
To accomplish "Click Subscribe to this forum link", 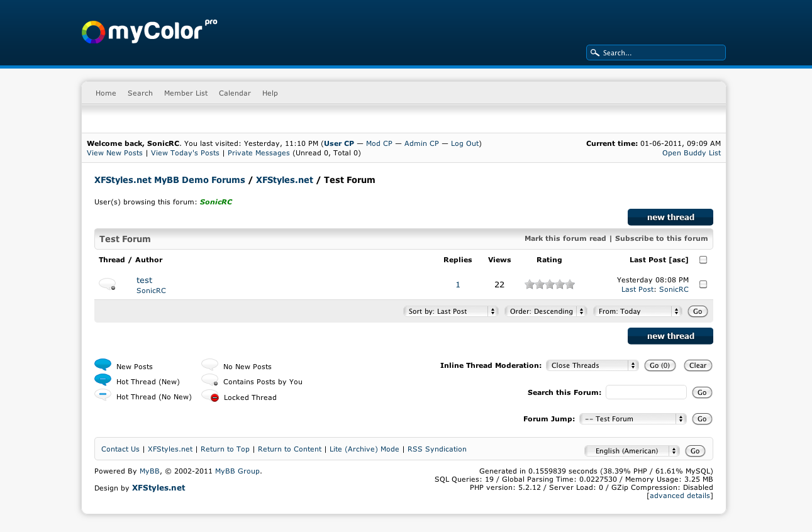I will pyautogui.click(x=661, y=238).
